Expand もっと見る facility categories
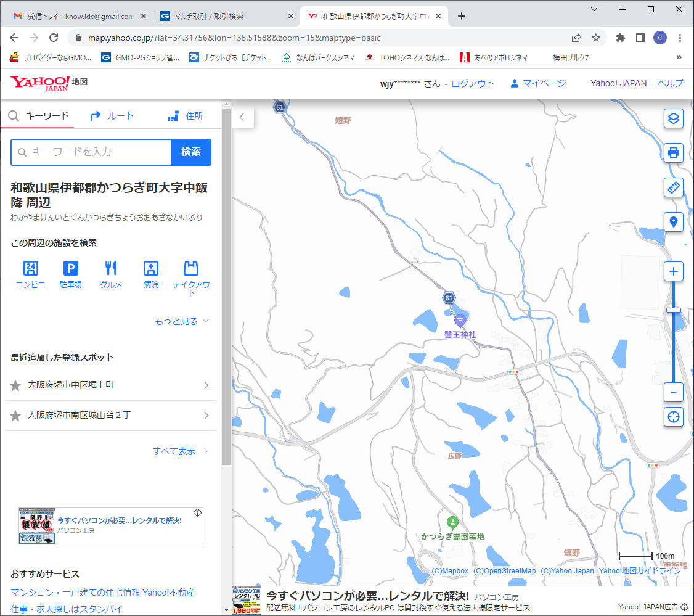The image size is (694, 616). pos(182,321)
